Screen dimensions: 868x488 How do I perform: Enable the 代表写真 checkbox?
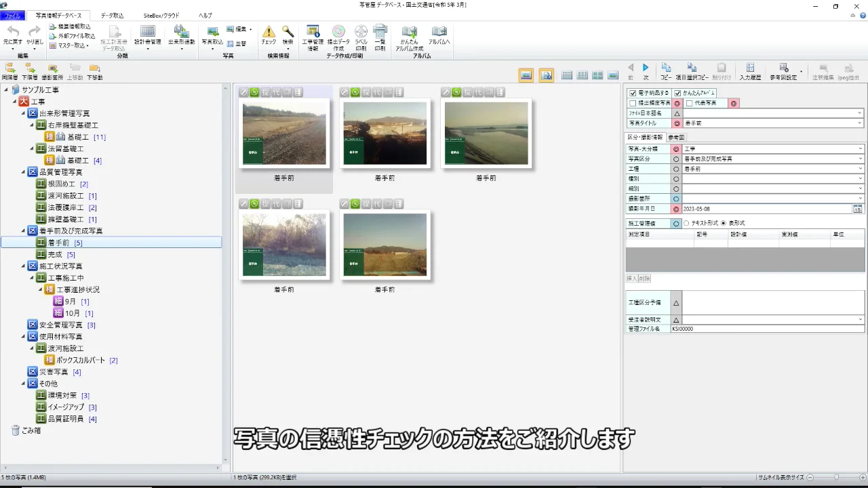pos(690,103)
